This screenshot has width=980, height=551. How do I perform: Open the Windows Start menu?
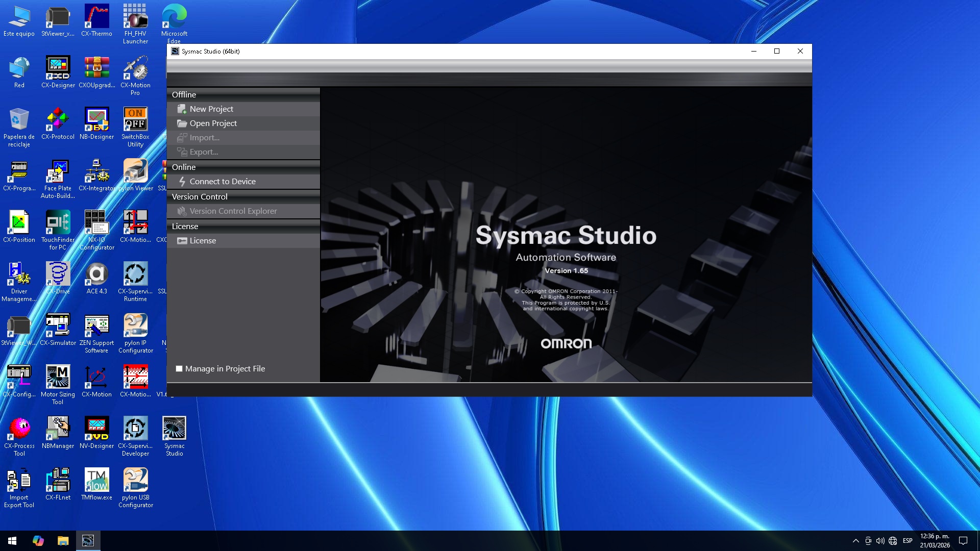point(11,540)
